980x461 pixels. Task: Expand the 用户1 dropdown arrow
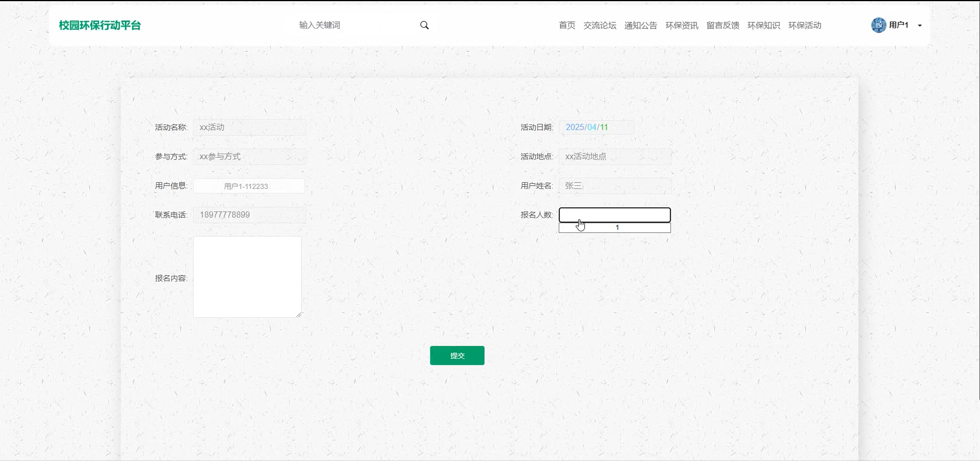[920, 26]
